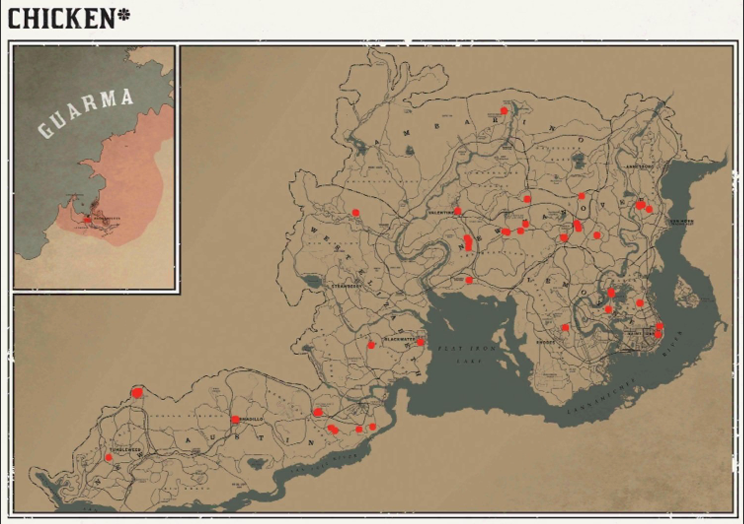744x524 pixels.
Task: Select the chicken marker at Valentine
Action: point(457,211)
